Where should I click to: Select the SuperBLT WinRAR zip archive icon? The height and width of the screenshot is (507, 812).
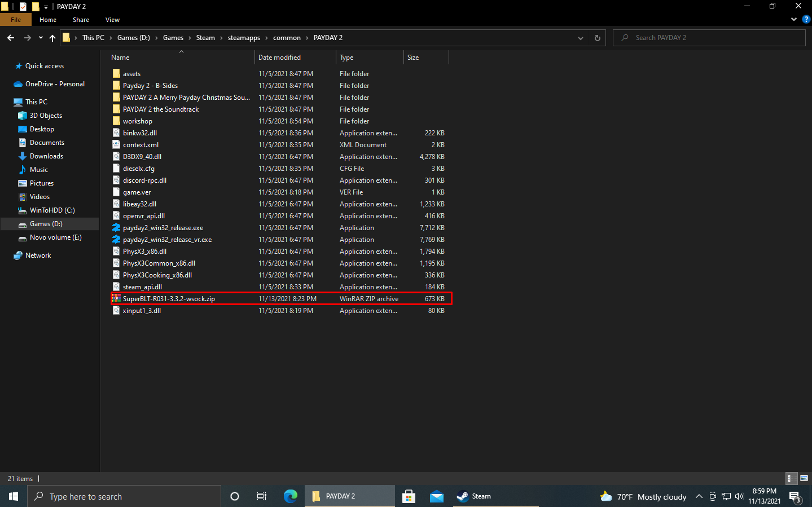pos(116,299)
